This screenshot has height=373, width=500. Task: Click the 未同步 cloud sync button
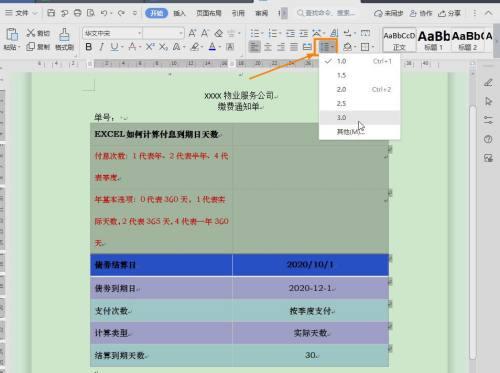point(388,13)
